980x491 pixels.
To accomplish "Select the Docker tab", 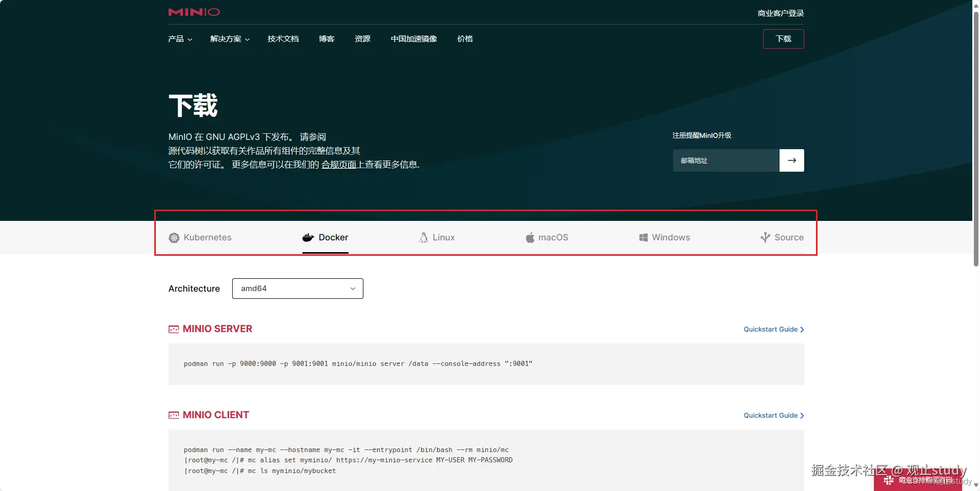I will [325, 238].
